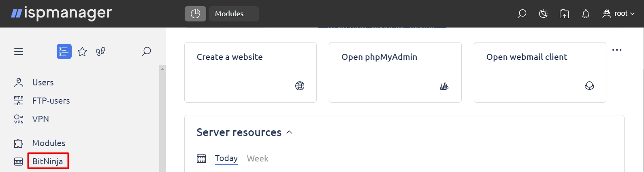Show favorites star menu
The height and width of the screenshot is (172, 644).
(82, 51)
